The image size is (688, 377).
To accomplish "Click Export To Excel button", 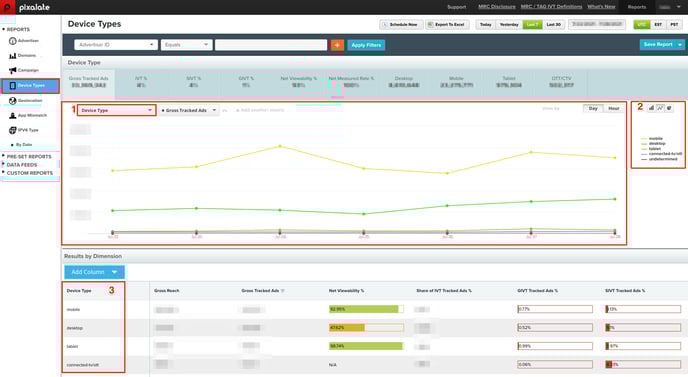I will click(x=446, y=25).
